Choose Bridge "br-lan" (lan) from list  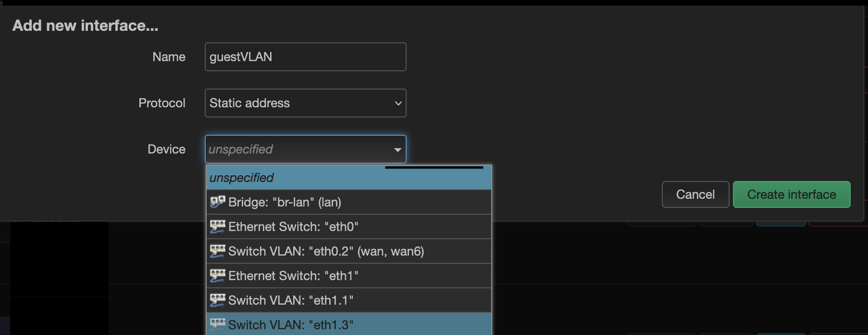(349, 202)
